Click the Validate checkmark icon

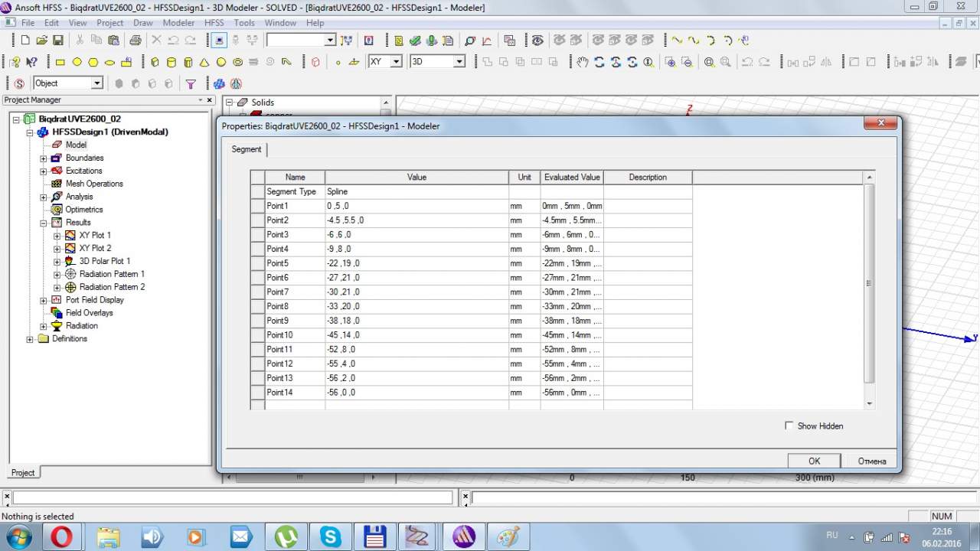click(x=415, y=41)
